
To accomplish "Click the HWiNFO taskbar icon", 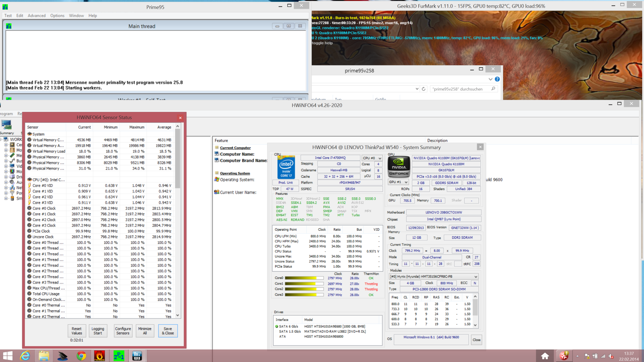I will [137, 356].
